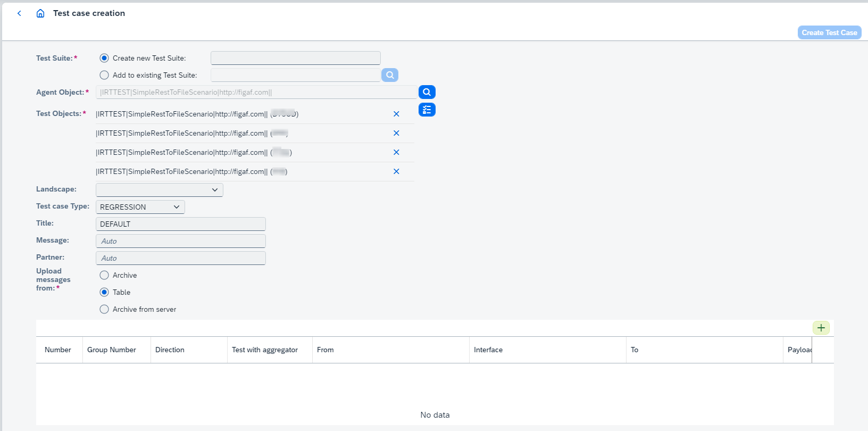
Task: Choose Archive upload radio option
Action: click(104, 275)
